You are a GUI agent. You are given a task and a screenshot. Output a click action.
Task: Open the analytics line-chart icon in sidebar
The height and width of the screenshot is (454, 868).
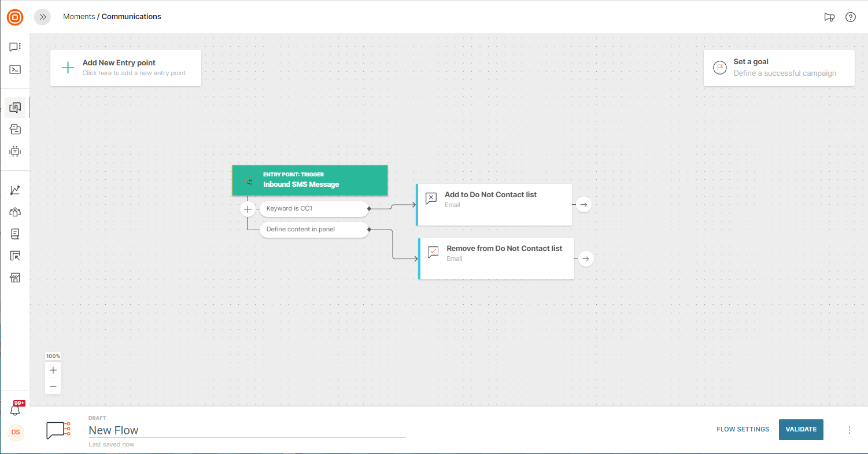click(15, 190)
